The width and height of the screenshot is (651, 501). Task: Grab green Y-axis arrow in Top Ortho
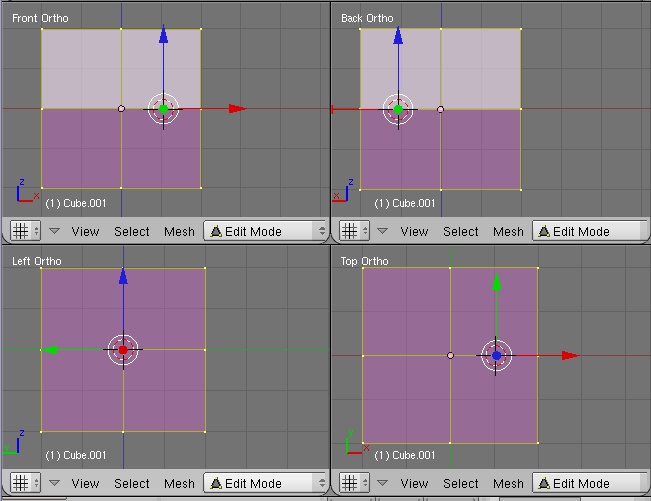click(496, 281)
